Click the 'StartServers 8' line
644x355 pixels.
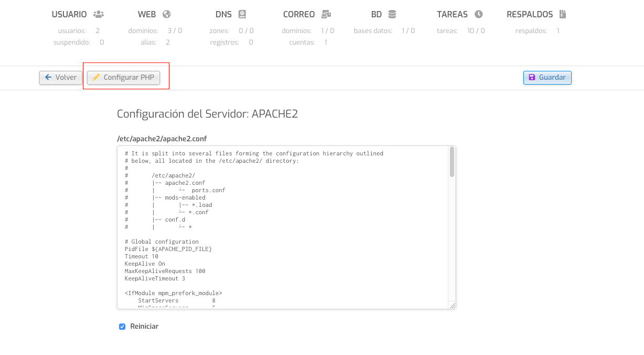click(x=177, y=300)
